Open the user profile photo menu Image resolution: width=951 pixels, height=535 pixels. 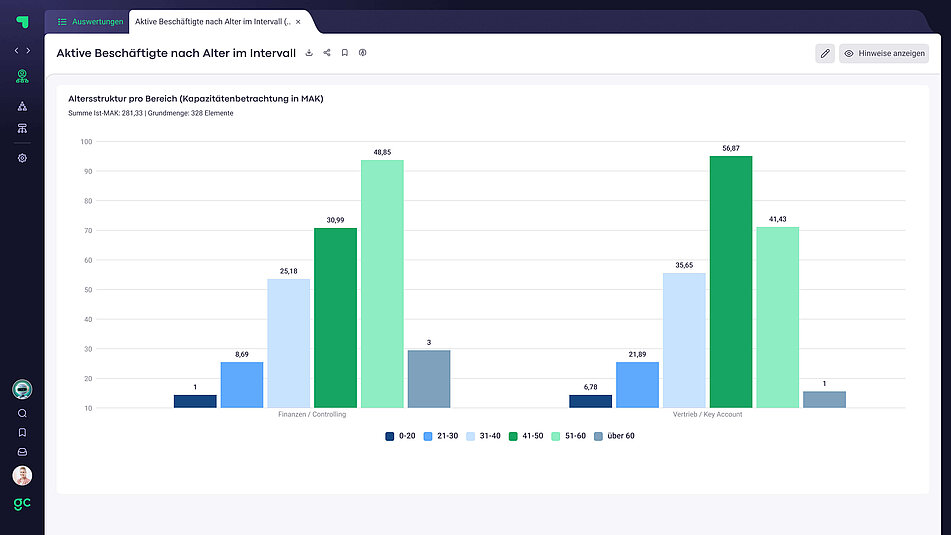pos(22,476)
